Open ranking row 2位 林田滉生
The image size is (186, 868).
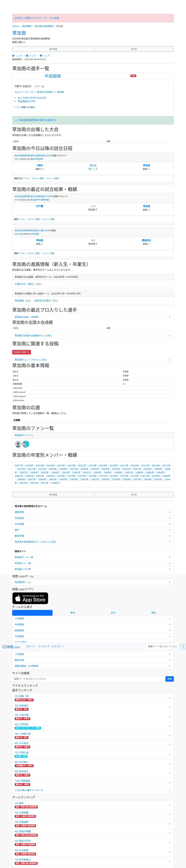coord(93,707)
